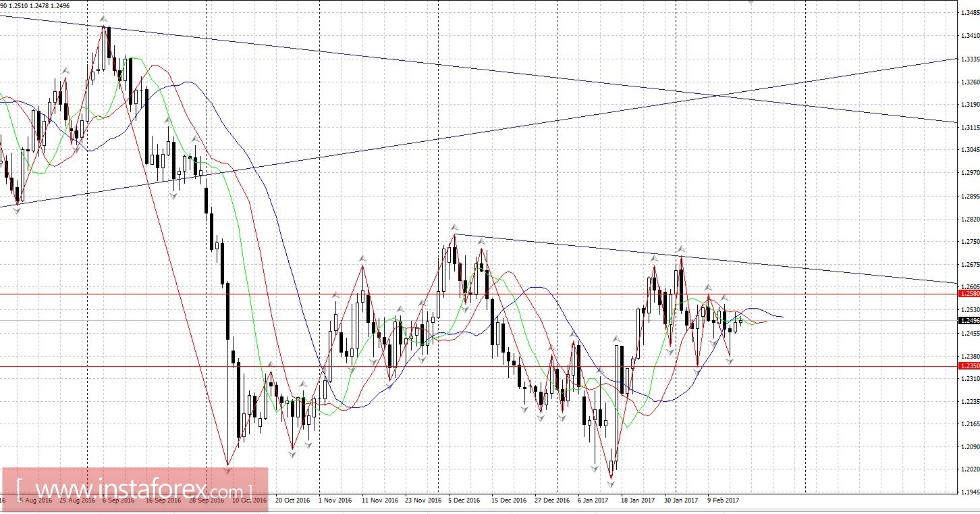Select the 30 Jan 2017 date label
This screenshot has width=980, height=514.
pyautogui.click(x=680, y=501)
